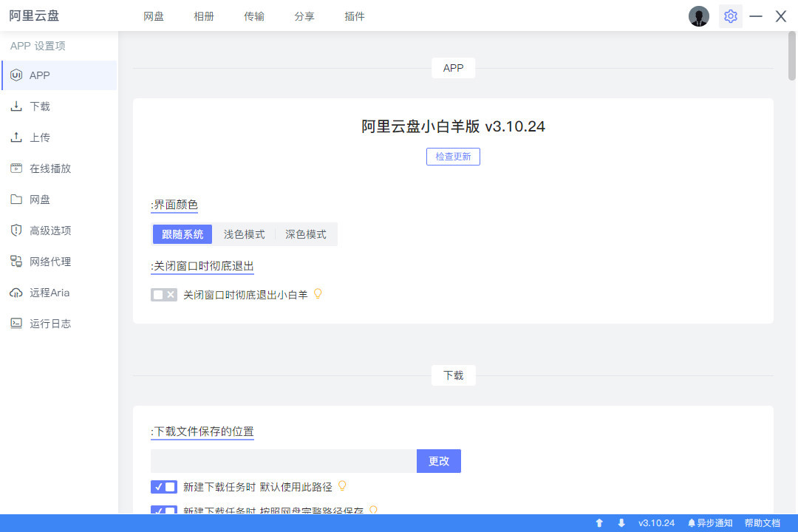Click the download arrow in status bar
This screenshot has width=798, height=532.
(x=621, y=523)
